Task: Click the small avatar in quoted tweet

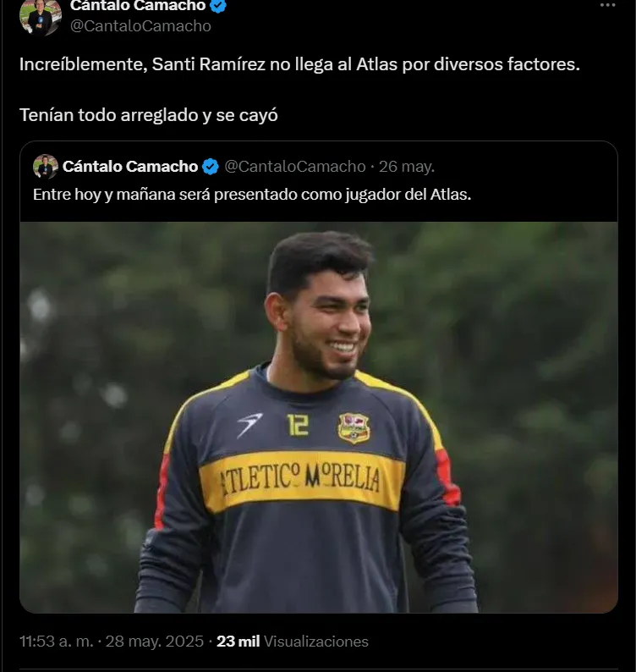Action: click(46, 166)
